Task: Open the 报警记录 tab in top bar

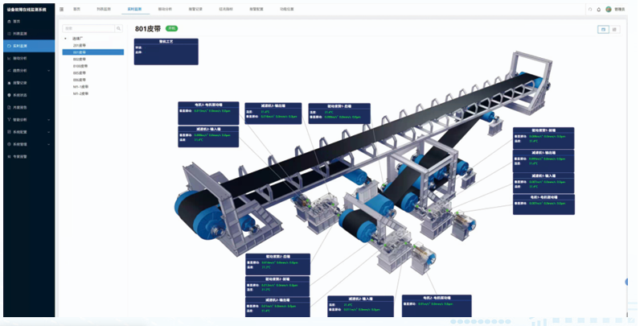Action: pos(195,9)
